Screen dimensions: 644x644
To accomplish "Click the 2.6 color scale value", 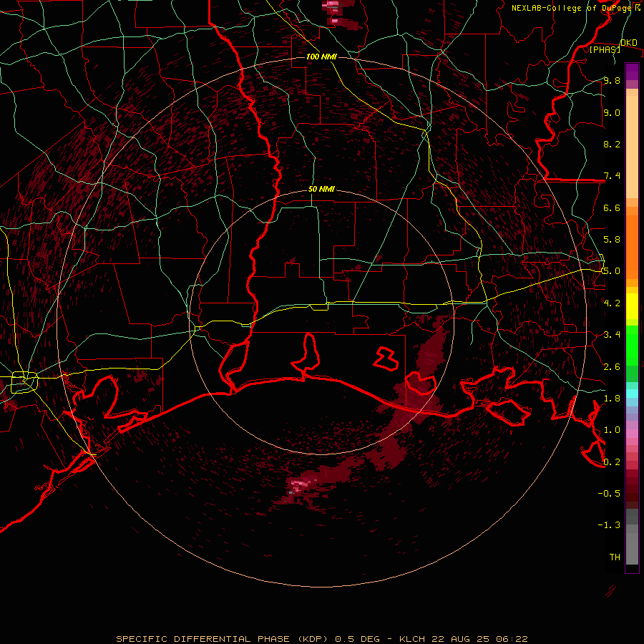I will coord(612,367).
